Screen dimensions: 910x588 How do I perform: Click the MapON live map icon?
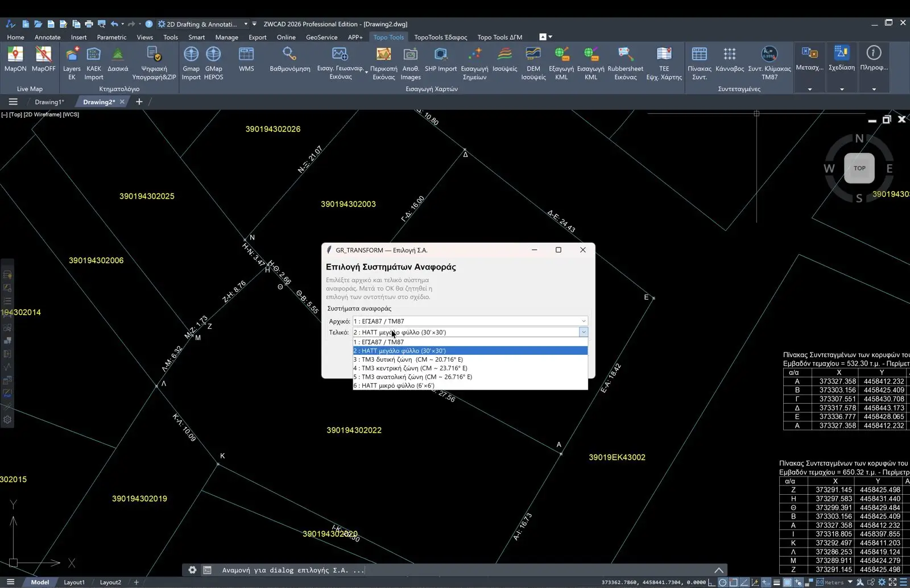[x=15, y=60]
